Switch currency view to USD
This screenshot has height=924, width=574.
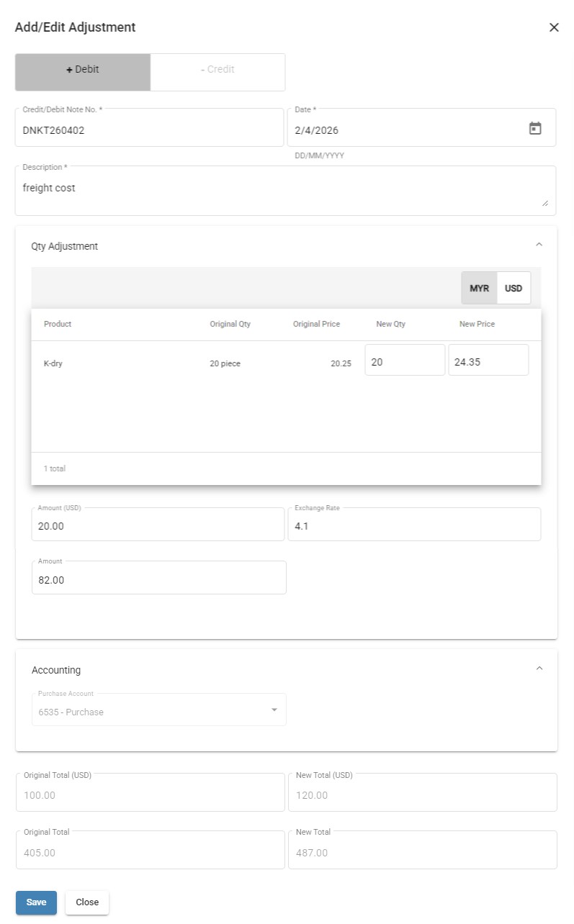514,288
